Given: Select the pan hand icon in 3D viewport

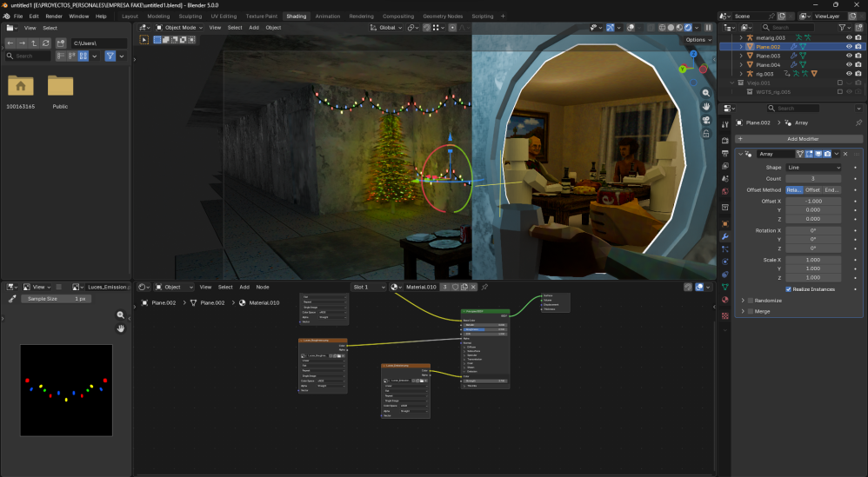Looking at the screenshot, I should [x=706, y=107].
